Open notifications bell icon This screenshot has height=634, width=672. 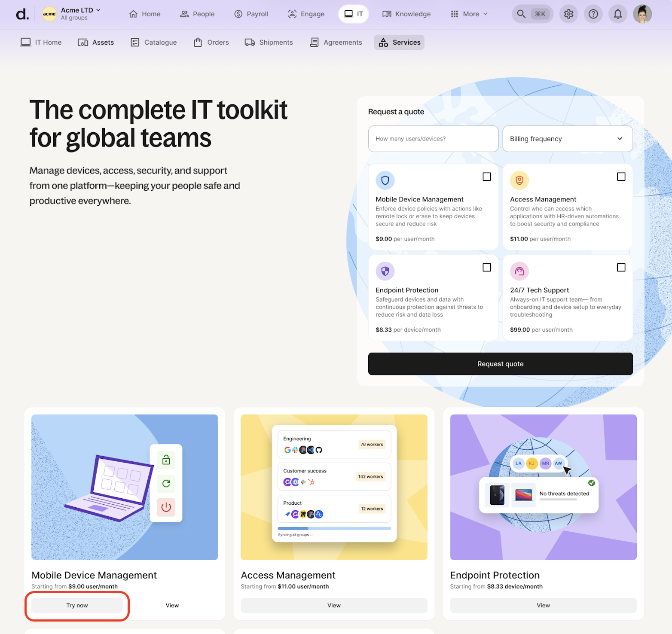pos(617,14)
